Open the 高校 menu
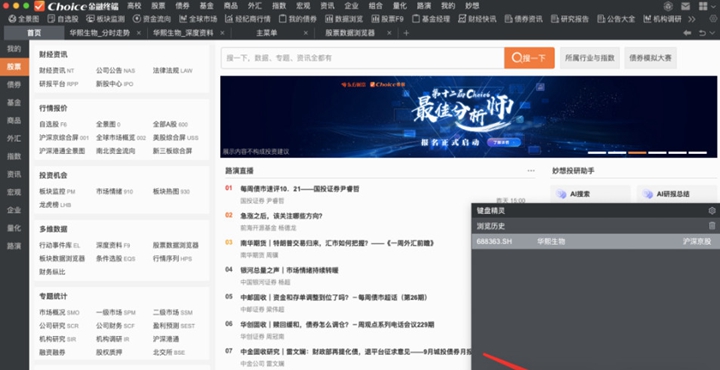This screenshot has height=370, width=720. click(134, 6)
